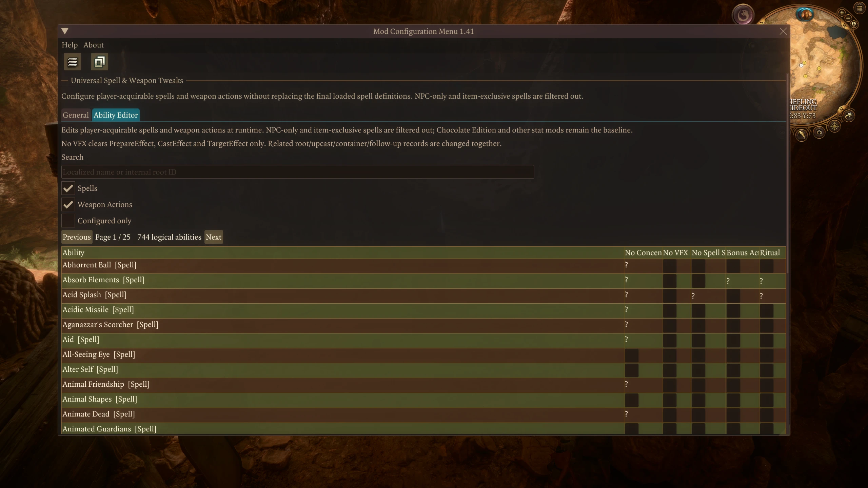
Task: Check Ritual for Abhorrent Ball
Action: [x=767, y=266]
